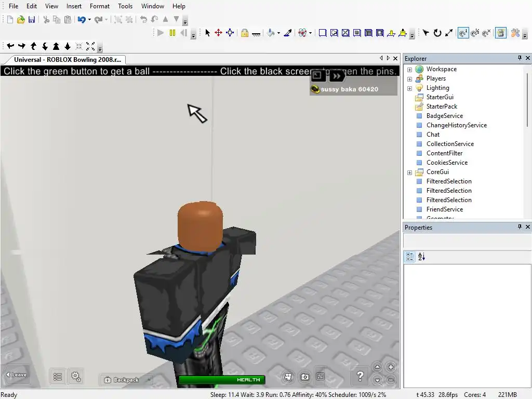Select the Smooth surface tool icon
Viewport: 532px width, 399px height.
(x=323, y=33)
